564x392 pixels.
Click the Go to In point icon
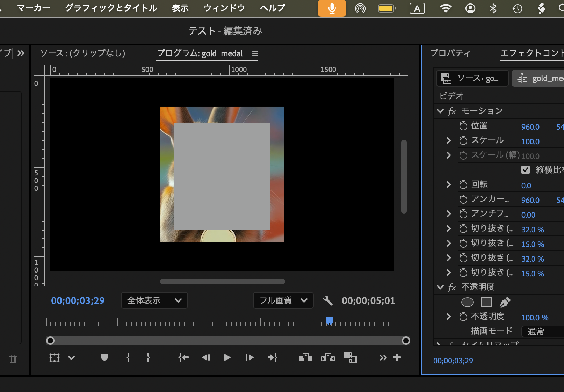click(183, 357)
